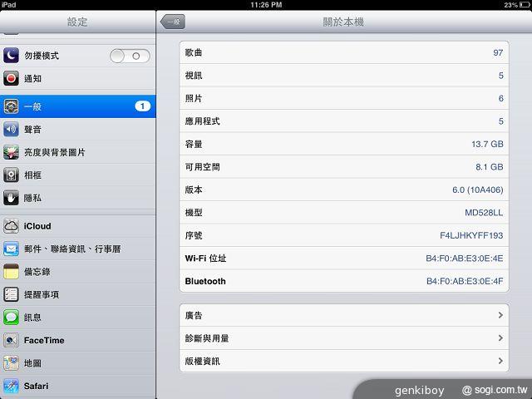This screenshot has width=532, height=399.
Task: Tap the 地圖 label in sidebar
Action: (x=32, y=363)
